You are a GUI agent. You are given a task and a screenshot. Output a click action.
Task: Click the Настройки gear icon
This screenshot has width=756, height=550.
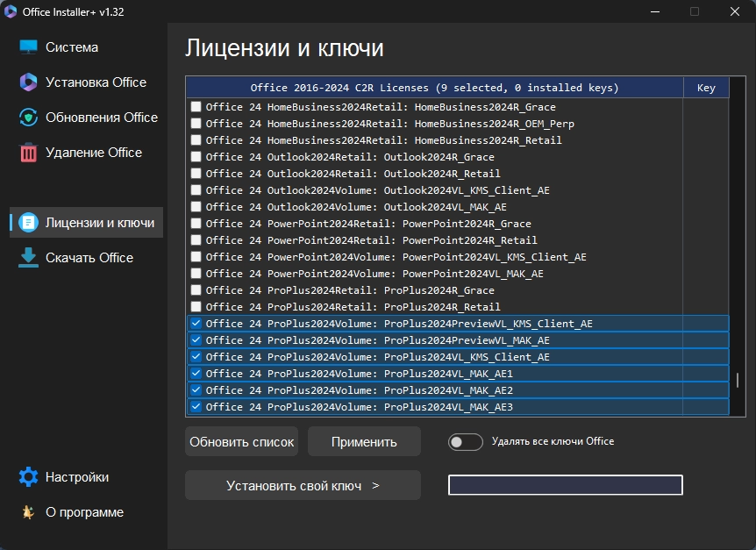[29, 477]
